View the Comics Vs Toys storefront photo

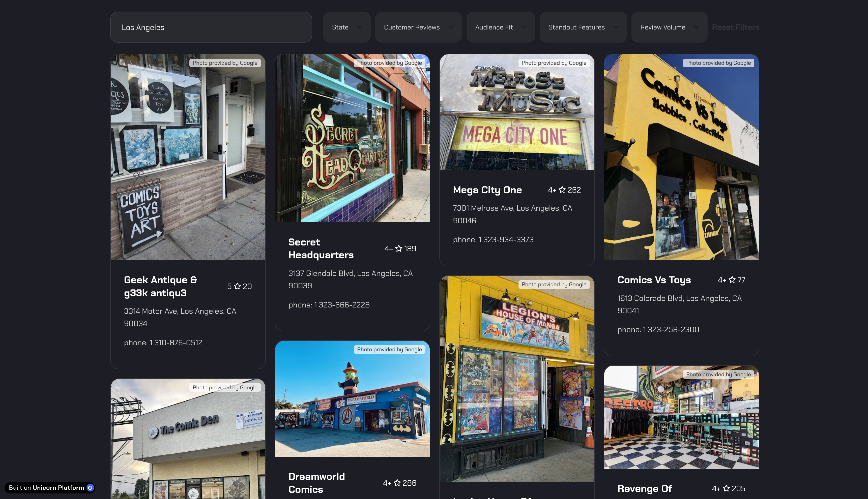tap(681, 157)
